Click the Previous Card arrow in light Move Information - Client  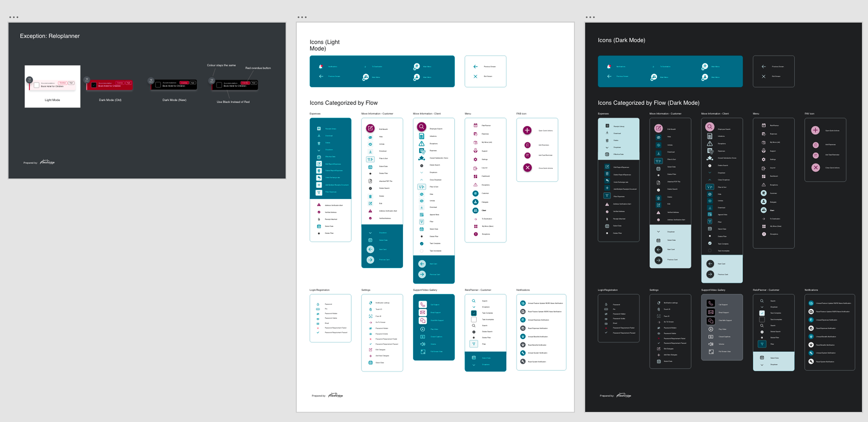click(x=422, y=274)
